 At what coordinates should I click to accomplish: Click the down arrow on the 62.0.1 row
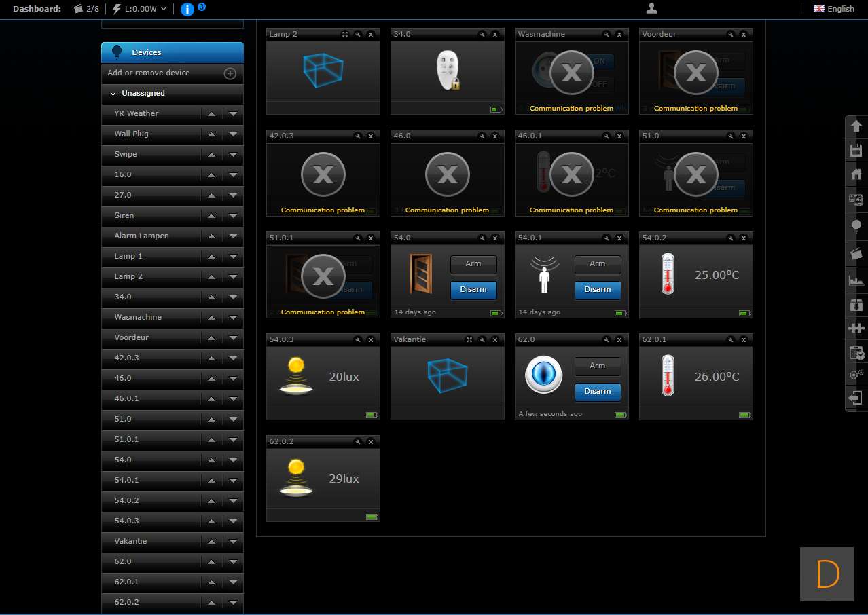coord(233,582)
